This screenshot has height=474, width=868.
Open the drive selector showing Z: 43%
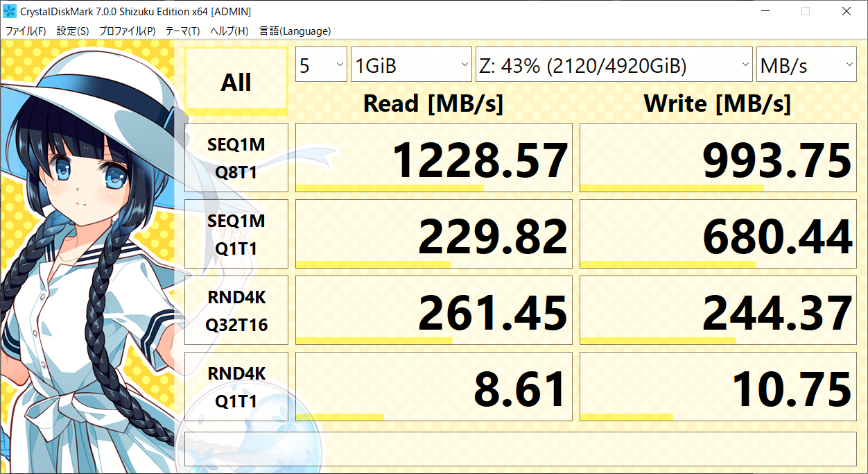pyautogui.click(x=614, y=65)
